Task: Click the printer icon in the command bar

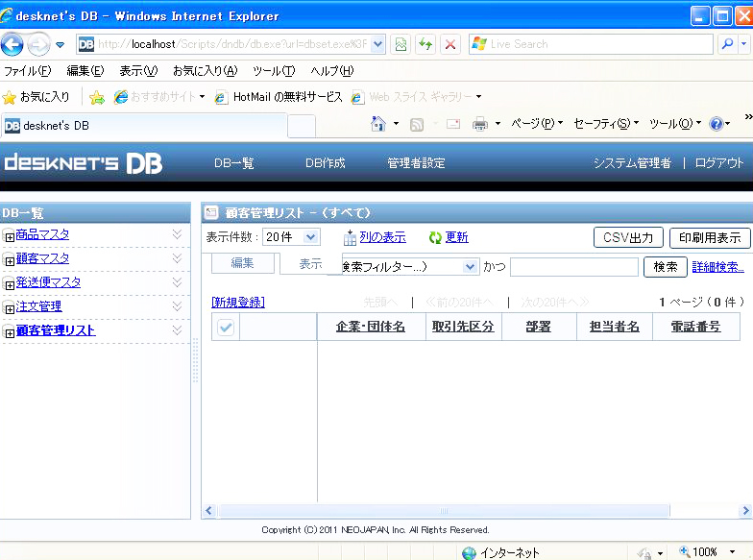Action: tap(480, 124)
